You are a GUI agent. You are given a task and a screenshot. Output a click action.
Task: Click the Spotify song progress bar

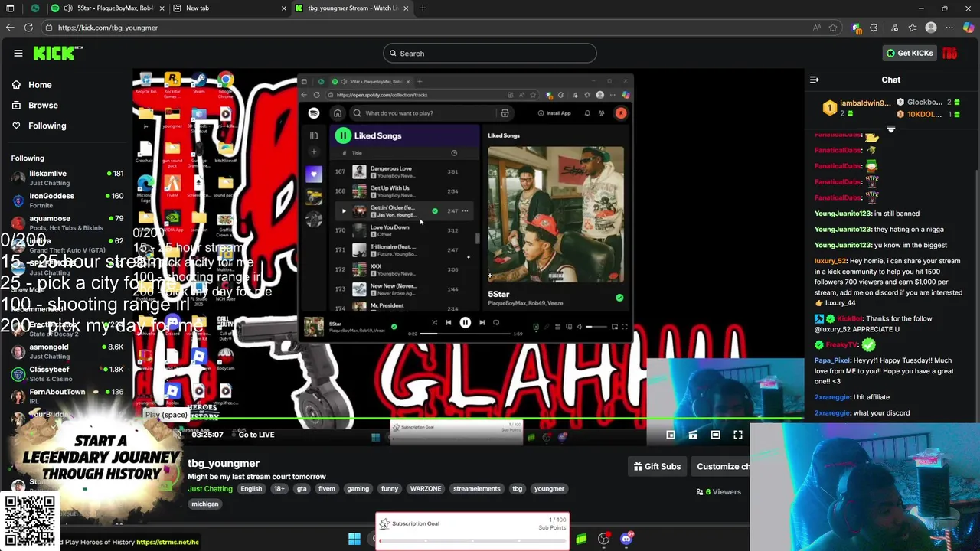click(x=465, y=334)
